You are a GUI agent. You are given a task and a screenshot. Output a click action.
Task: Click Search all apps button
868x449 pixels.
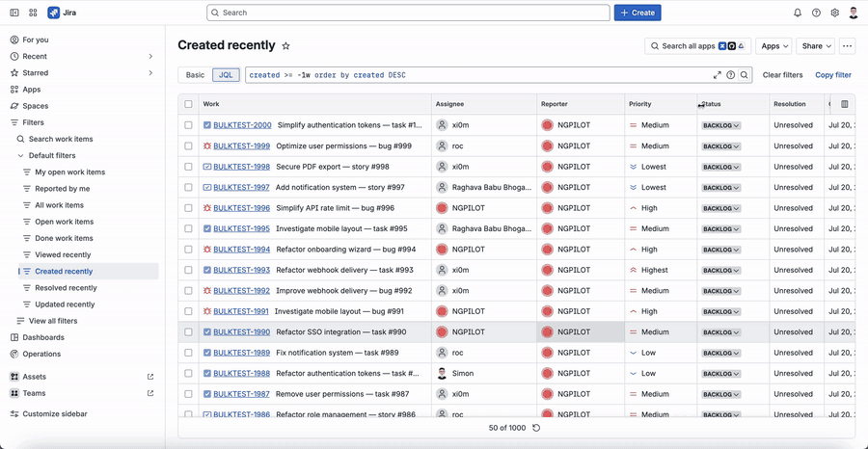coord(697,46)
